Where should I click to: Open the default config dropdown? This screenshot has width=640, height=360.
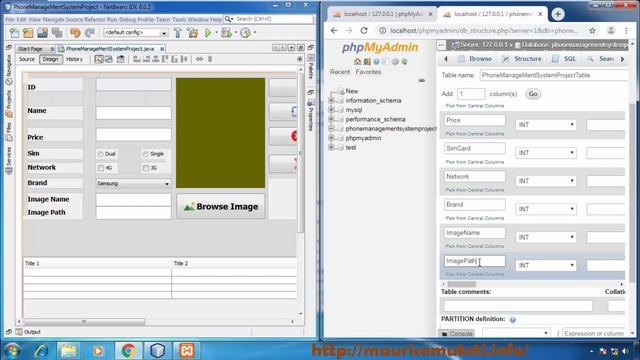(x=136, y=33)
